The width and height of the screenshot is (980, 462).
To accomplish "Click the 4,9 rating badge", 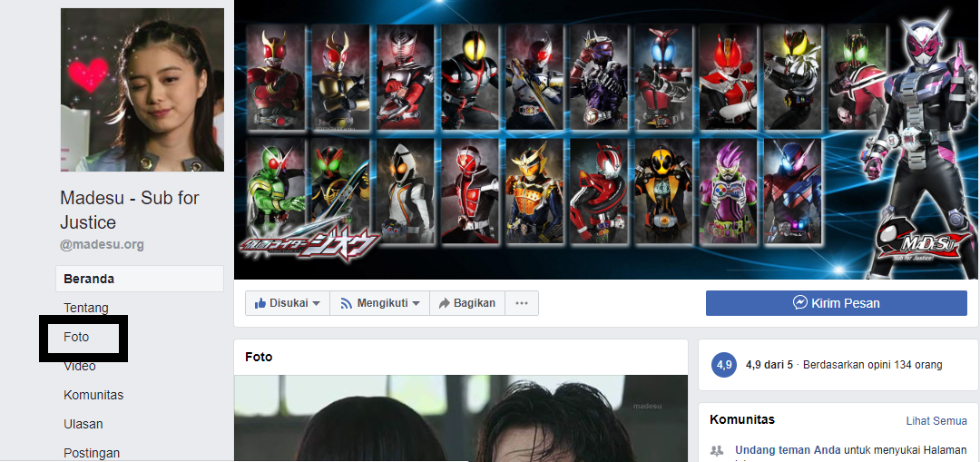I will (724, 365).
